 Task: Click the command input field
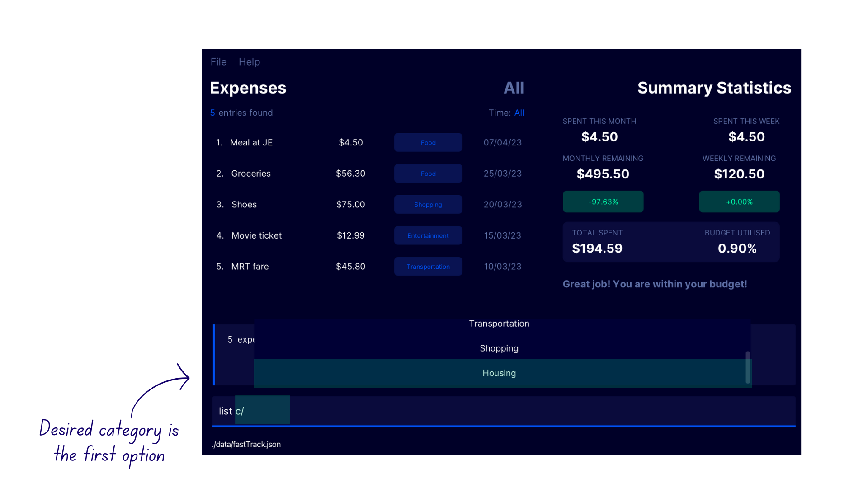(x=504, y=411)
